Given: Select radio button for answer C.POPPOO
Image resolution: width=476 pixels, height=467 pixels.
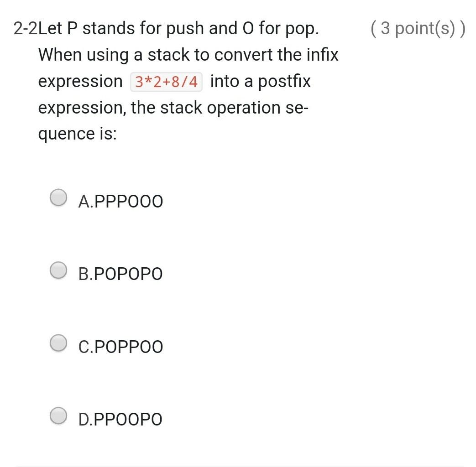Looking at the screenshot, I should pos(58,342).
